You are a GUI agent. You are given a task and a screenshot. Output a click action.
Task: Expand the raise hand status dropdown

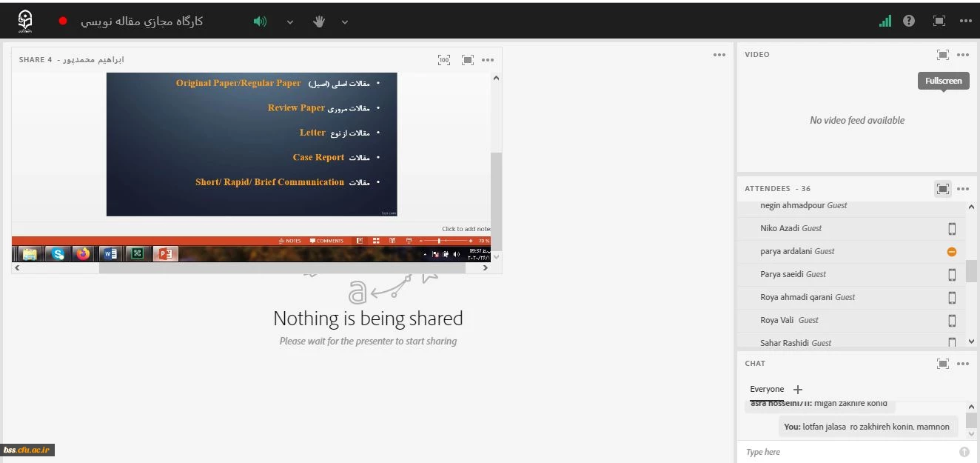pyautogui.click(x=345, y=21)
